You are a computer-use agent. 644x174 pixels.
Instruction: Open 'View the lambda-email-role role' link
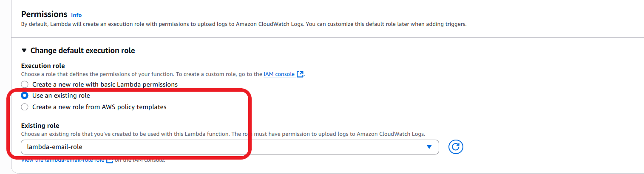point(63,160)
